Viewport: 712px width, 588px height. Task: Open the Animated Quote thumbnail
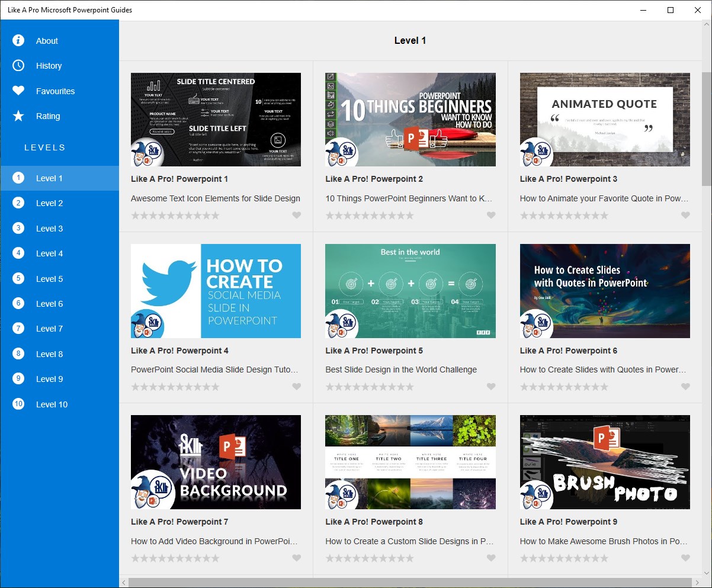605,120
